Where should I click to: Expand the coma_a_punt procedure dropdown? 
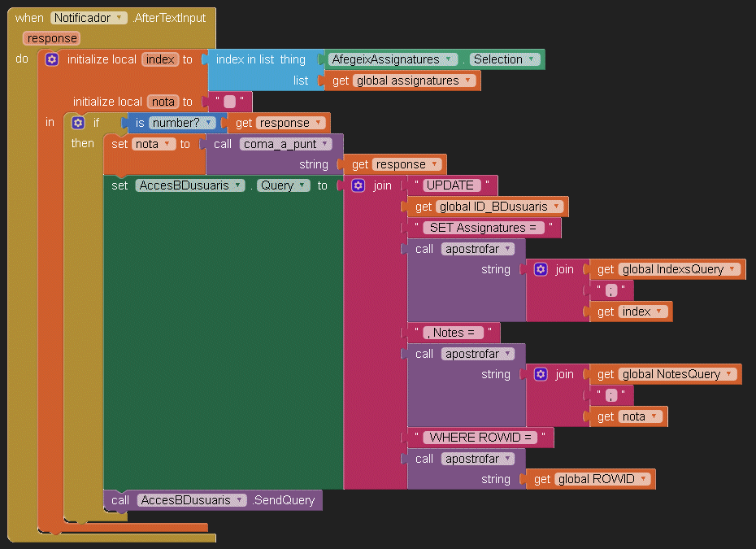[325, 144]
